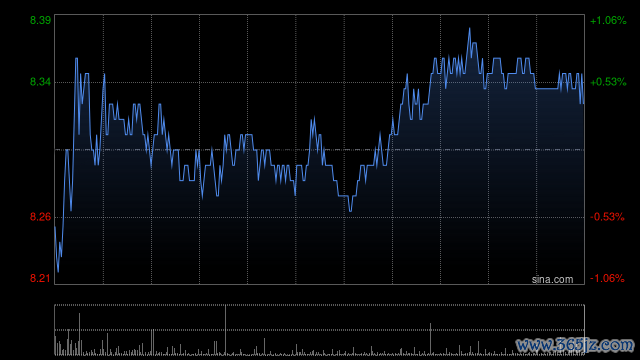Viewport: 640px width, 360px height.
Task: Click the 8.39 top price label
Action: 40,20
